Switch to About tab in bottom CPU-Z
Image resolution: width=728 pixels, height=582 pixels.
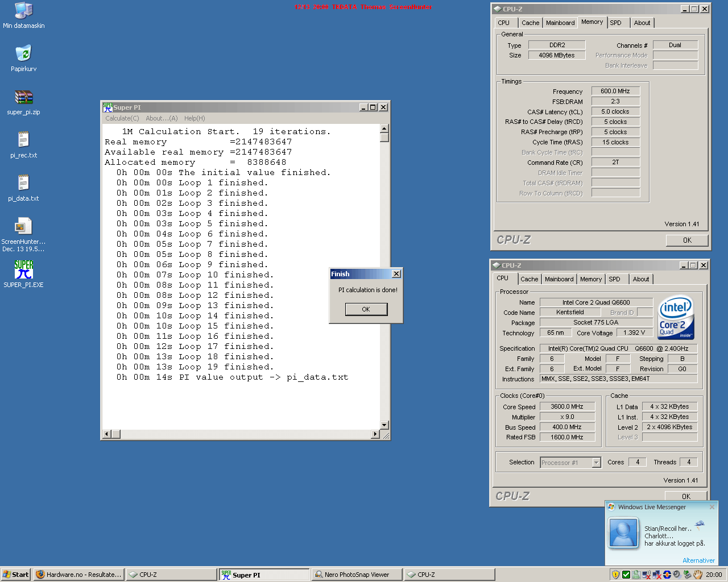click(x=640, y=279)
